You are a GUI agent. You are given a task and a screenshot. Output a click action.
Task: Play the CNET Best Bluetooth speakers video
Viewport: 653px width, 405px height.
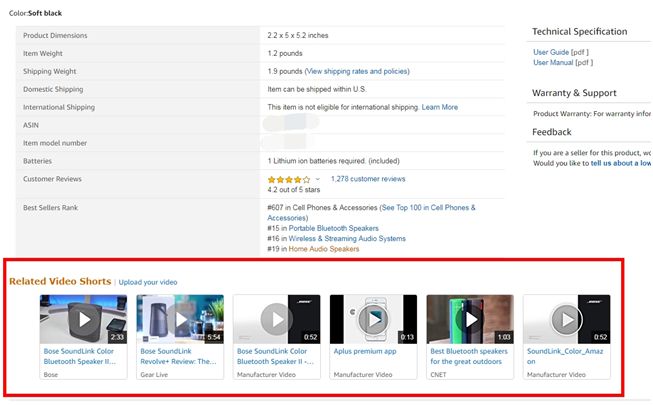click(x=470, y=320)
